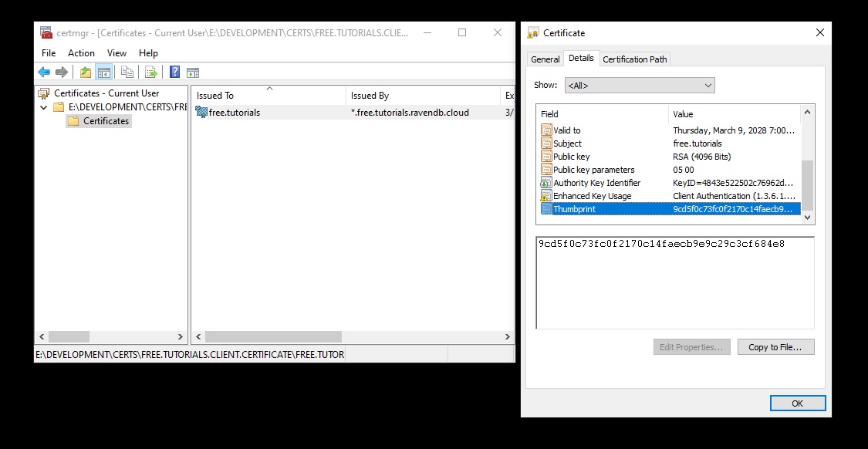Open the File menu
The height and width of the screenshot is (449, 868).
coord(49,53)
